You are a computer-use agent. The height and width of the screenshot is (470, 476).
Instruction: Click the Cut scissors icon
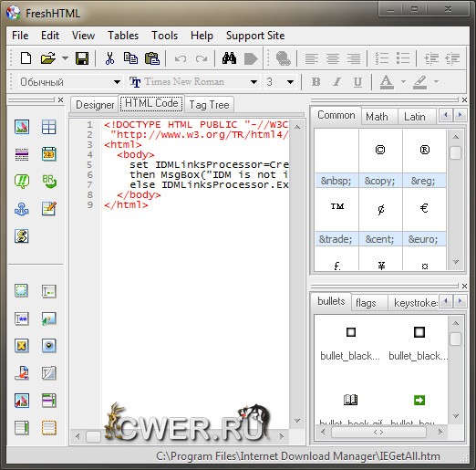tap(109, 57)
